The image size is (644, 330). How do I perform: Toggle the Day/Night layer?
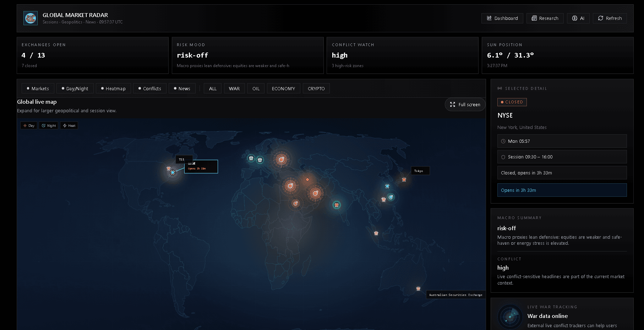point(75,88)
